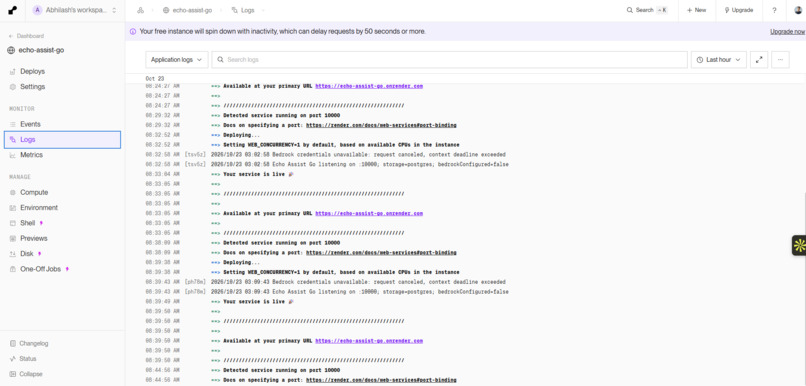
Task: Focus the Search logs field
Action: (449, 60)
